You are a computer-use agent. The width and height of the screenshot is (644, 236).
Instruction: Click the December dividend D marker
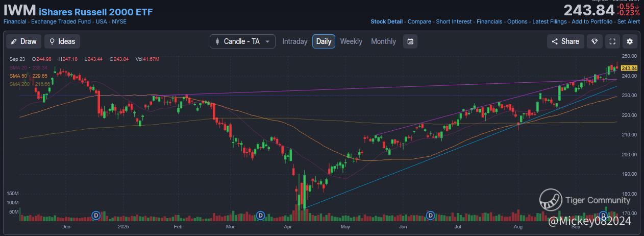pos(95,216)
